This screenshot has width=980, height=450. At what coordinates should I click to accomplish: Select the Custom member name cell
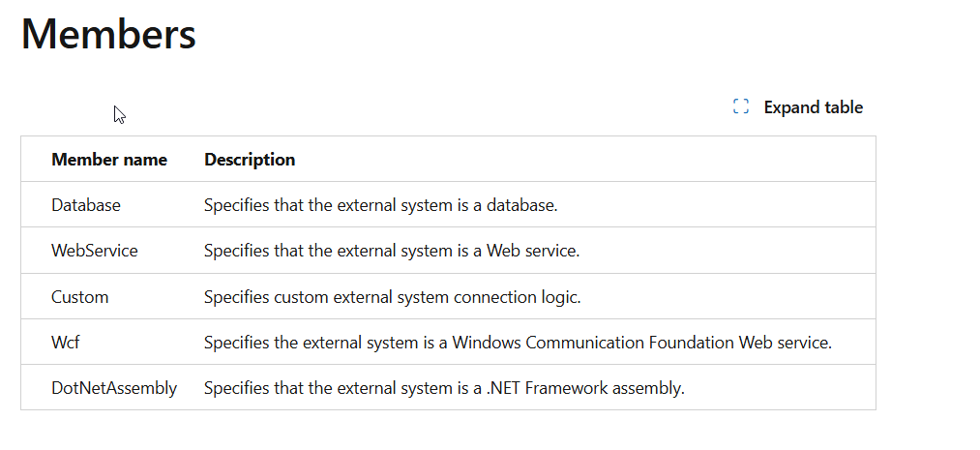[x=80, y=297]
